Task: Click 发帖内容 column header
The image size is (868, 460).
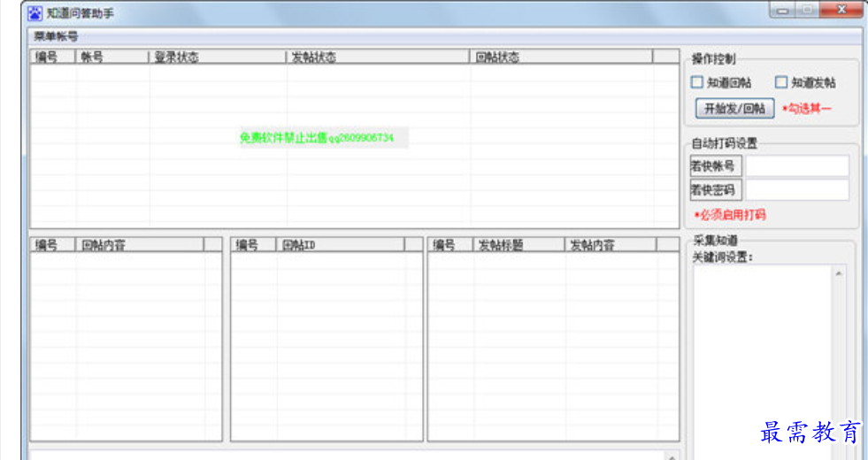Action: pyautogui.click(x=611, y=245)
